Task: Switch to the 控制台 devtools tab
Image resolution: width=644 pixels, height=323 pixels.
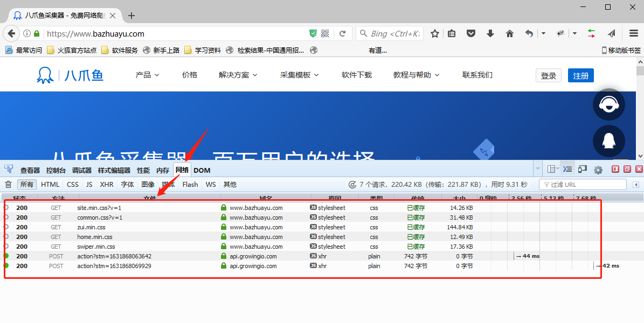Action: pyautogui.click(x=56, y=170)
